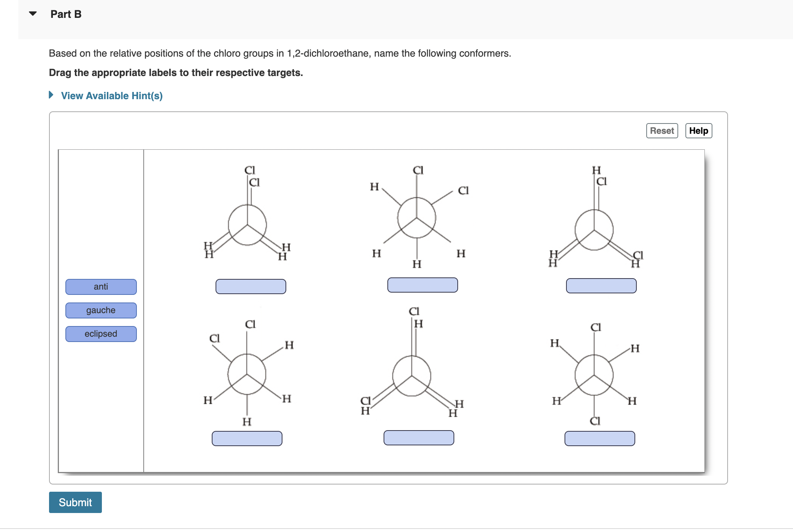This screenshot has width=793, height=532.
Task: Click the answer box below the top-right conformer
Action: [x=601, y=285]
